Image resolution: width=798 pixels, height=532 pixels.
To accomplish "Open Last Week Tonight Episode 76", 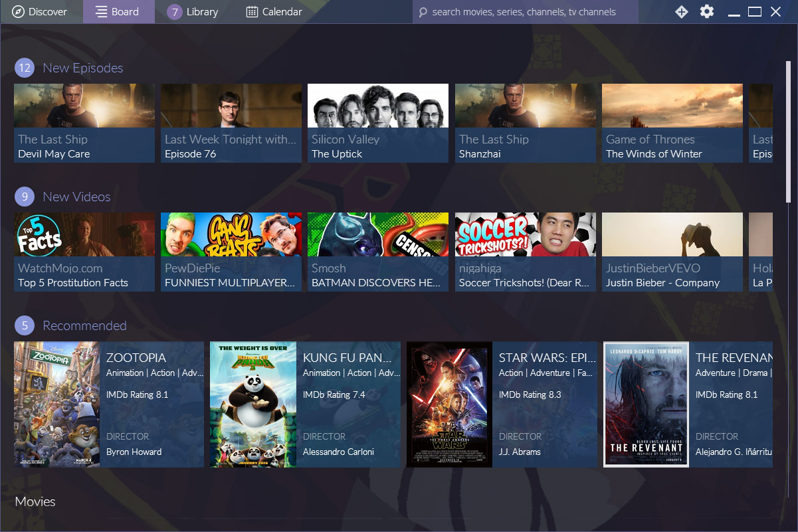I will tap(231, 123).
